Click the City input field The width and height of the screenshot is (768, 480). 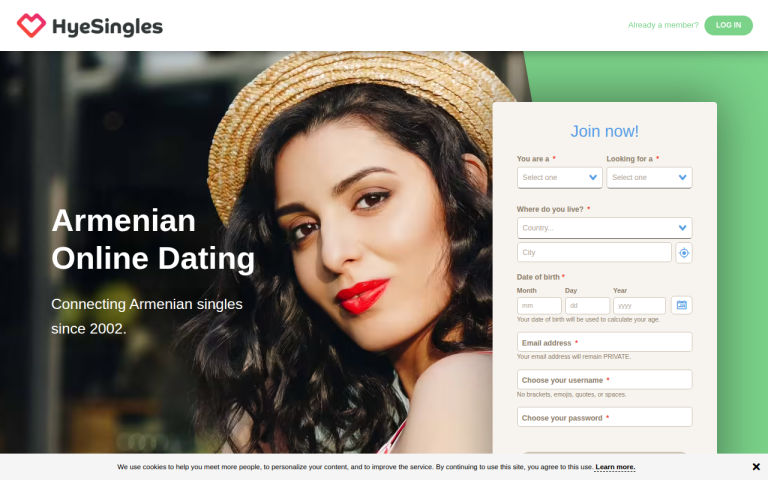[x=594, y=252]
